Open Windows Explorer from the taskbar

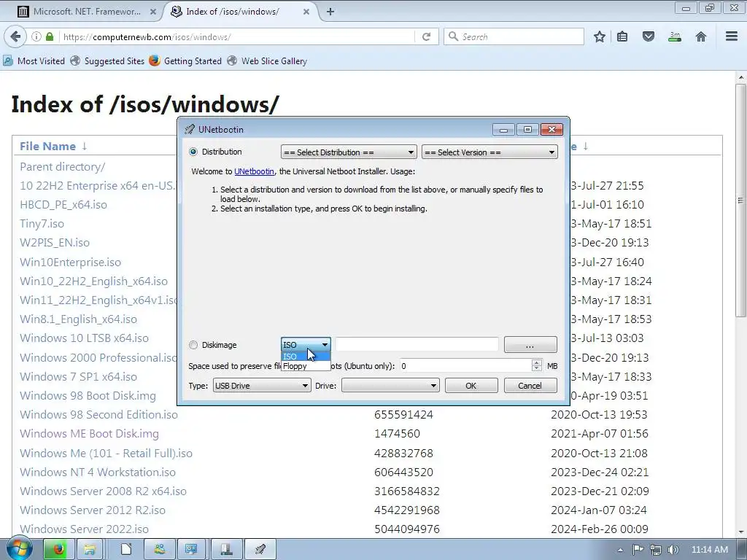(x=90, y=550)
